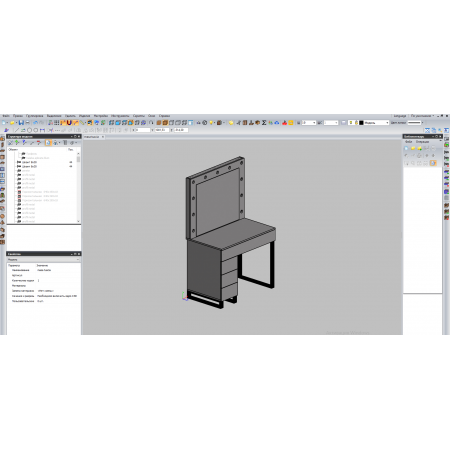Viewport: 450px width, 450px height.
Task: Toggle the highlighted orange button in structure panel
Action: [x=48, y=143]
